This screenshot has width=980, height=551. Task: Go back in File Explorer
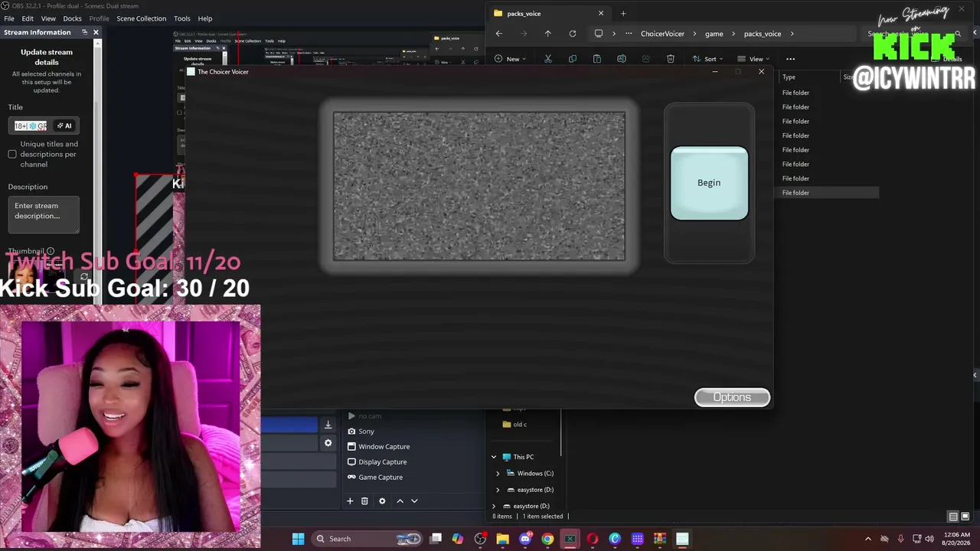[498, 34]
